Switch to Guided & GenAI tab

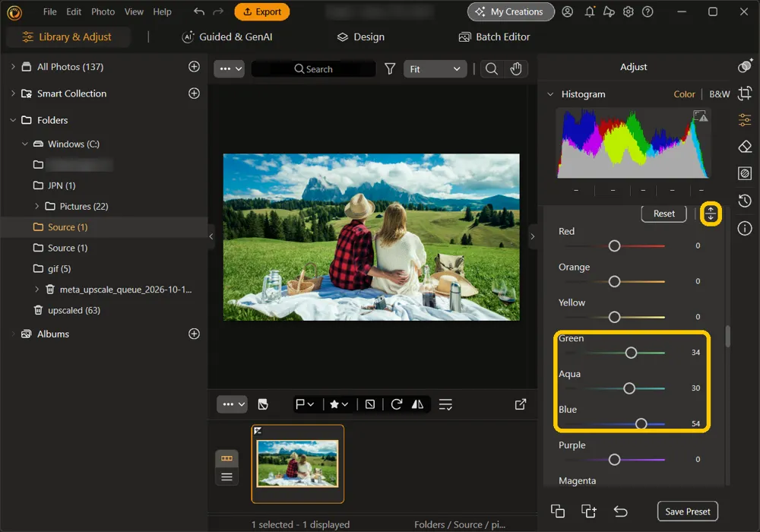226,36
